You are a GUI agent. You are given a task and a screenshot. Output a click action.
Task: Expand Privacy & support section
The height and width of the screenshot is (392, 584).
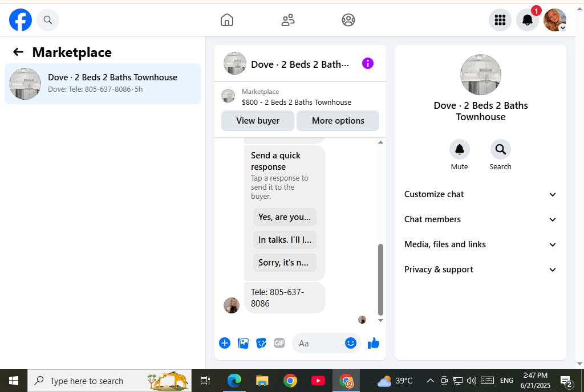click(x=480, y=269)
